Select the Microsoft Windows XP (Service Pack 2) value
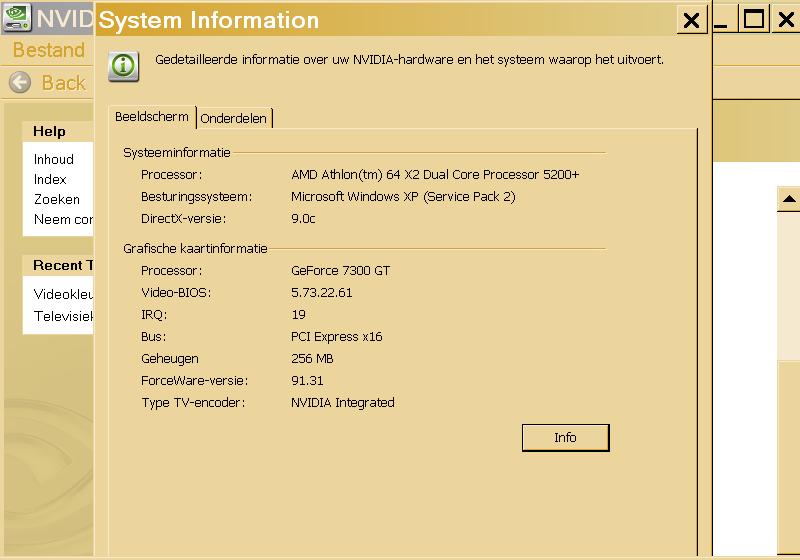The width and height of the screenshot is (800, 560). 403,197
